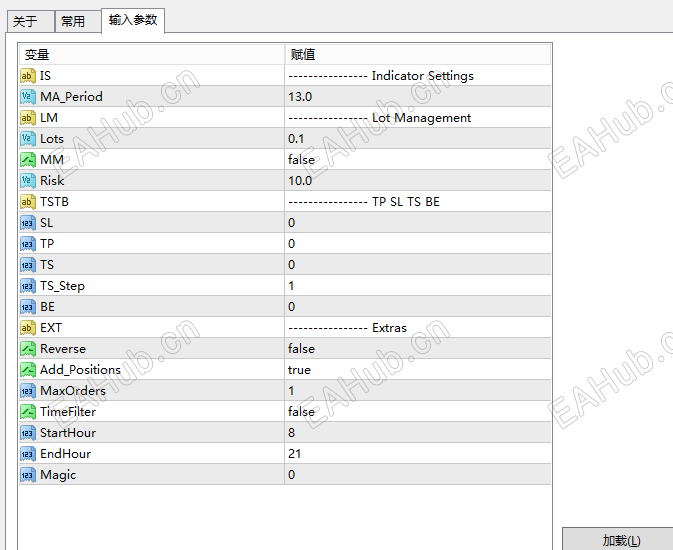Select the StartHour variable name
Viewport: 673px width, 550px height.
coord(68,433)
